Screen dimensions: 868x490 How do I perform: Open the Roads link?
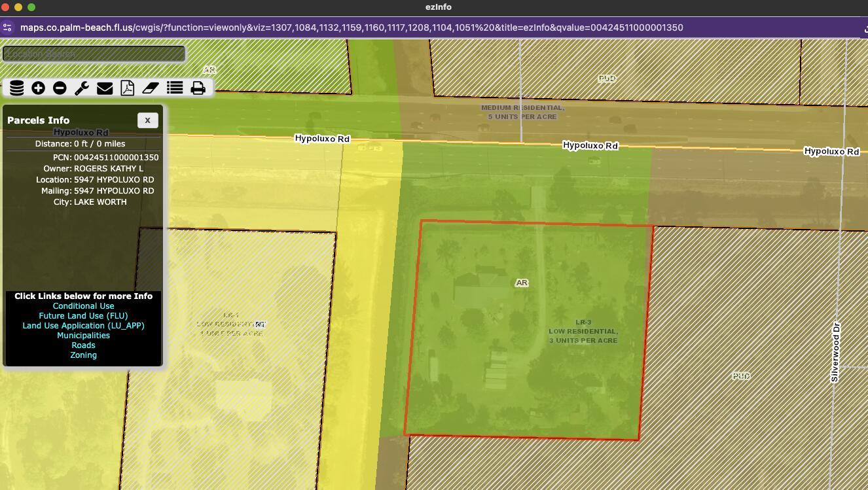(83, 345)
